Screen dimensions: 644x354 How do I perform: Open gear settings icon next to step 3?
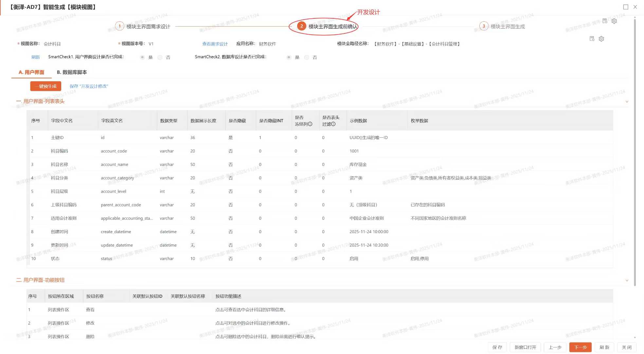[614, 21]
